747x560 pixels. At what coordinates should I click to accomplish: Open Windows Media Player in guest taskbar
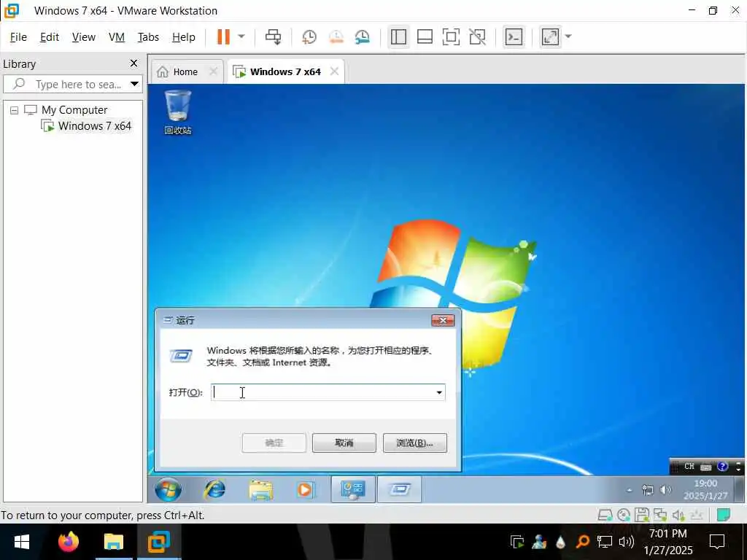(x=305, y=489)
